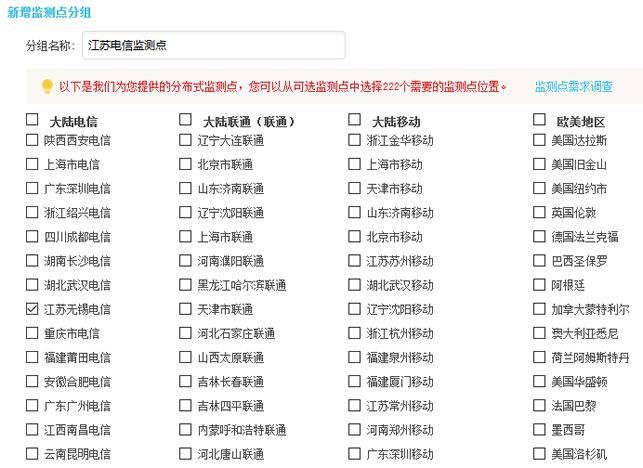The height and width of the screenshot is (468, 643).
Task: Check the 法国巴黎 checkbox
Action: pyautogui.click(x=540, y=406)
